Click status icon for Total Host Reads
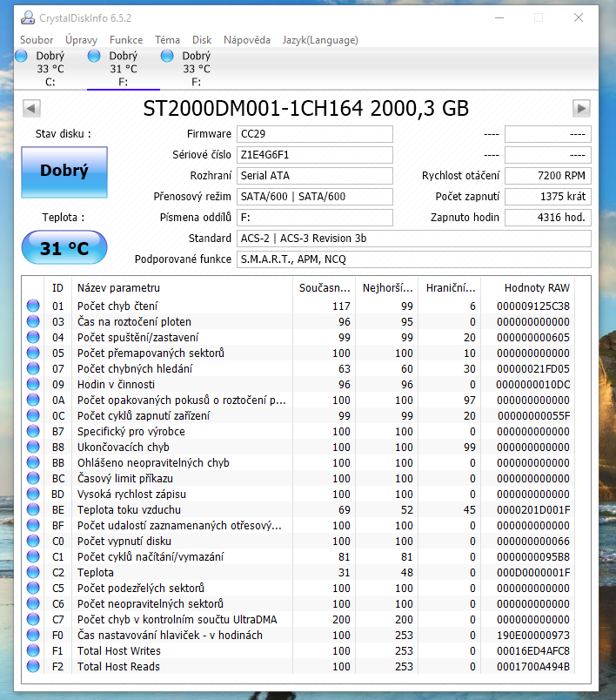This screenshot has width=616, height=700. coord(33,666)
